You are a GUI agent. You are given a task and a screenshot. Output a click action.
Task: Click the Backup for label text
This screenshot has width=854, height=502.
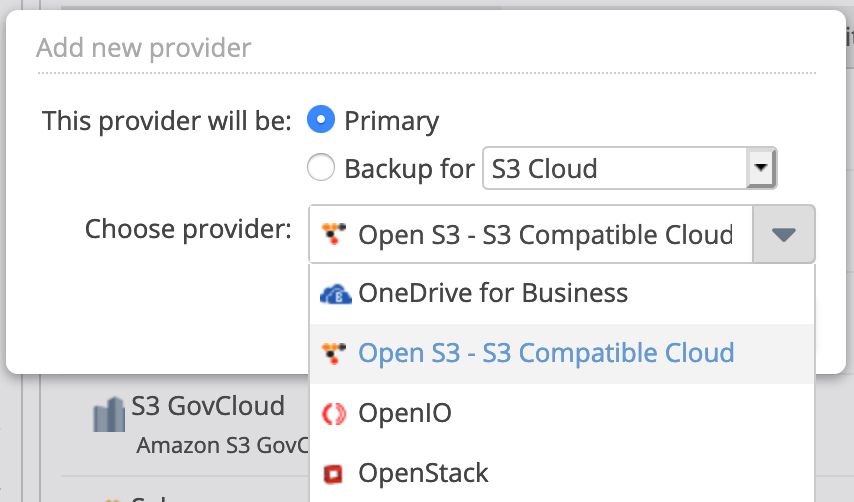pyautogui.click(x=409, y=169)
